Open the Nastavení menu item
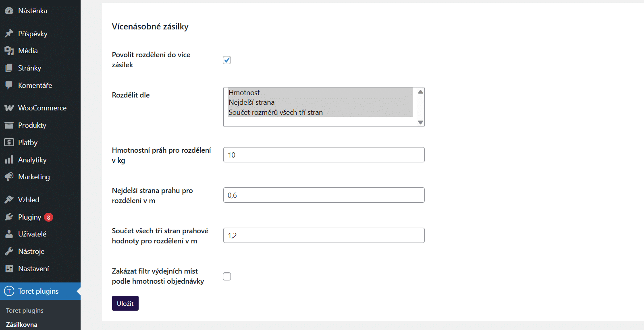This screenshot has width=644, height=330. coord(33,269)
